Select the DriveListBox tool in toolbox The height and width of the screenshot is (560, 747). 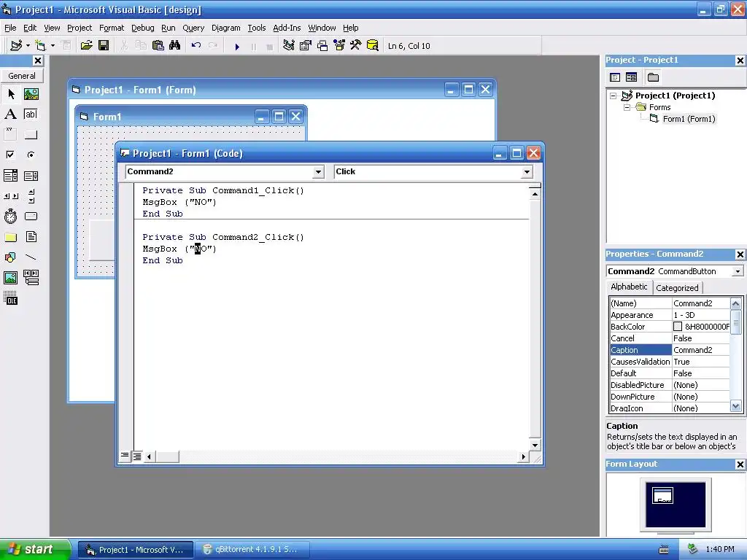[31, 216]
